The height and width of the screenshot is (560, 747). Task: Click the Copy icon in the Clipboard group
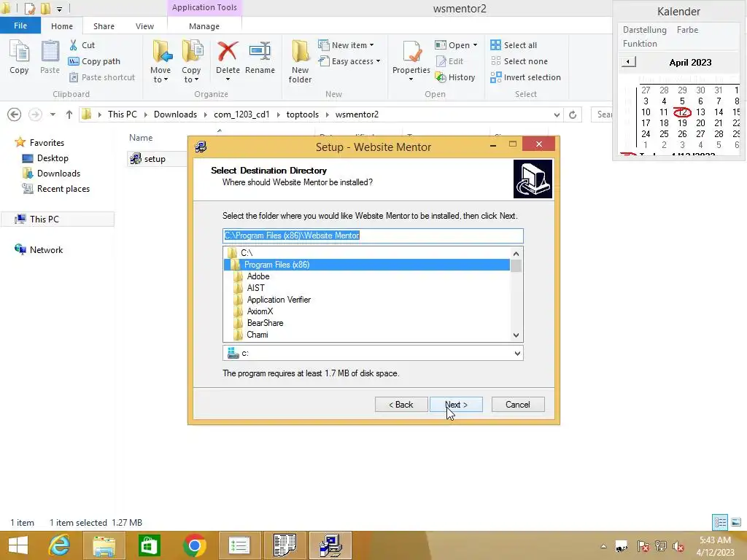(19, 57)
